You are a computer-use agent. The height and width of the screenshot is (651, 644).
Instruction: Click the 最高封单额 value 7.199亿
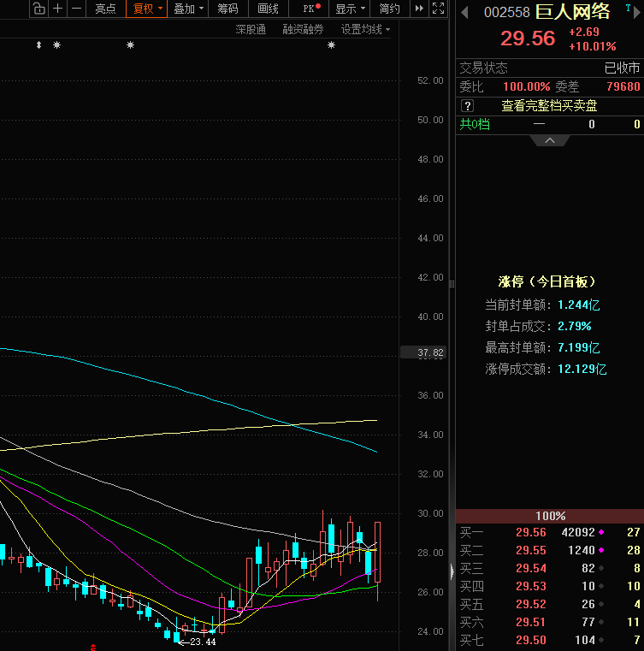pos(578,347)
